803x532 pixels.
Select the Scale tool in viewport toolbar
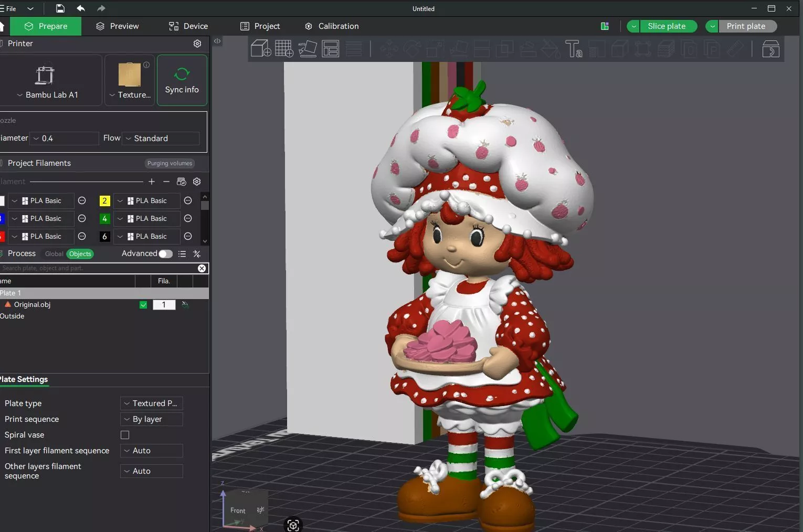coord(435,49)
